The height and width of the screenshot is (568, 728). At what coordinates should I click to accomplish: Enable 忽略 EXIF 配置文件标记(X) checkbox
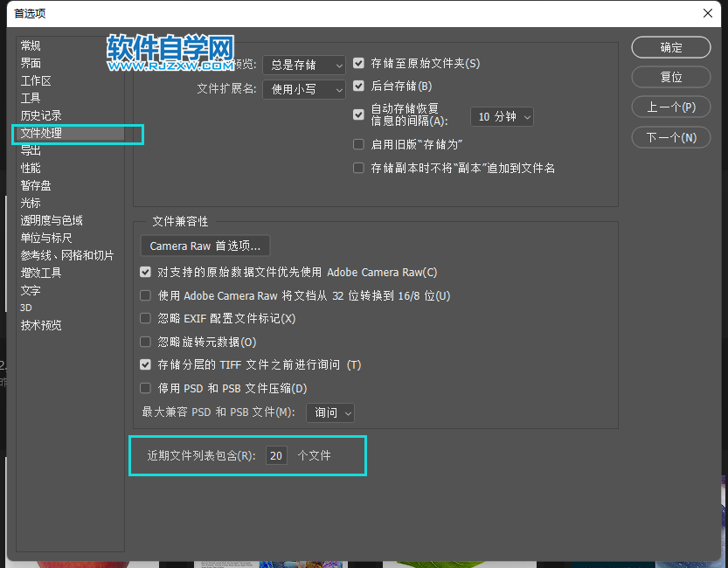145,318
